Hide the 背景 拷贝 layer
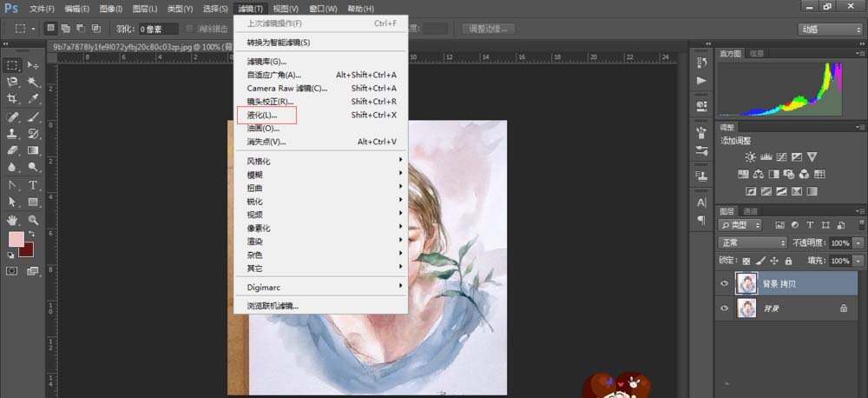The height and width of the screenshot is (398, 868). (724, 284)
